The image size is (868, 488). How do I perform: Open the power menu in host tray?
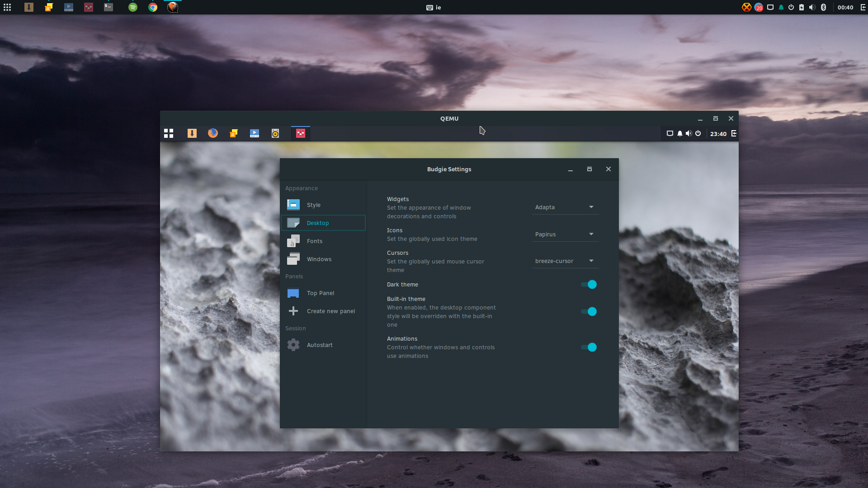pos(791,7)
